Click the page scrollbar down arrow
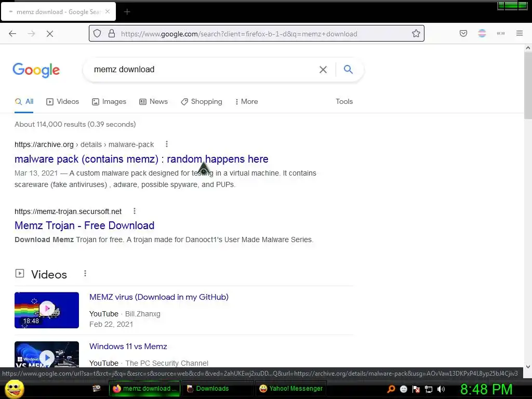This screenshot has height=399, width=532. pyautogui.click(x=528, y=366)
